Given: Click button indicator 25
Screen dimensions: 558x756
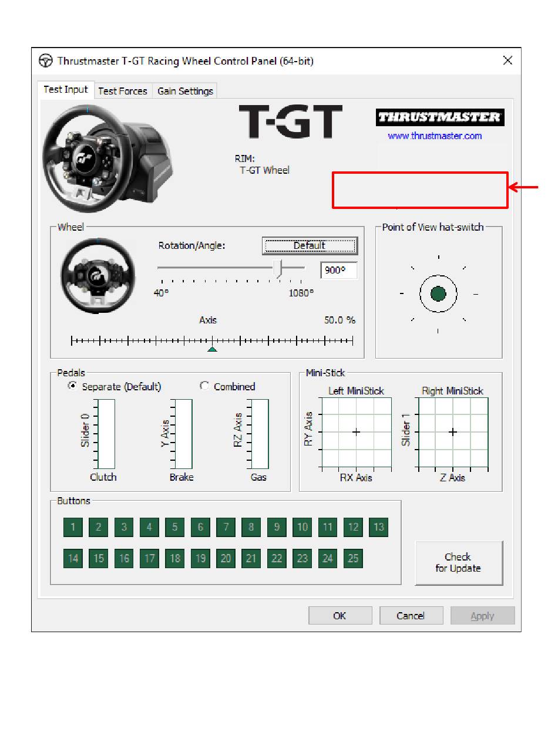Looking at the screenshot, I should (x=353, y=558).
